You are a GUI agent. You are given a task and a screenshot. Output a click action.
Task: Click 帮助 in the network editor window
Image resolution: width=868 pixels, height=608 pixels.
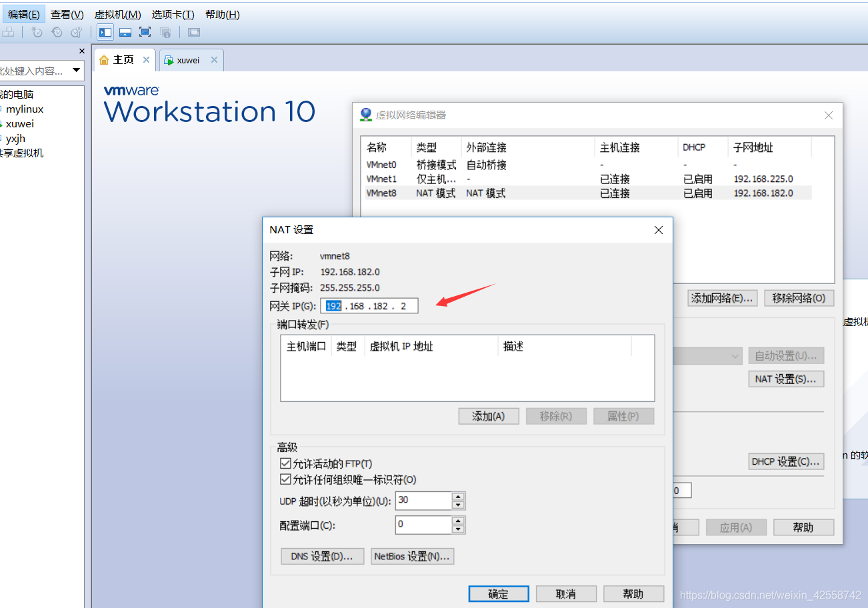click(x=803, y=527)
